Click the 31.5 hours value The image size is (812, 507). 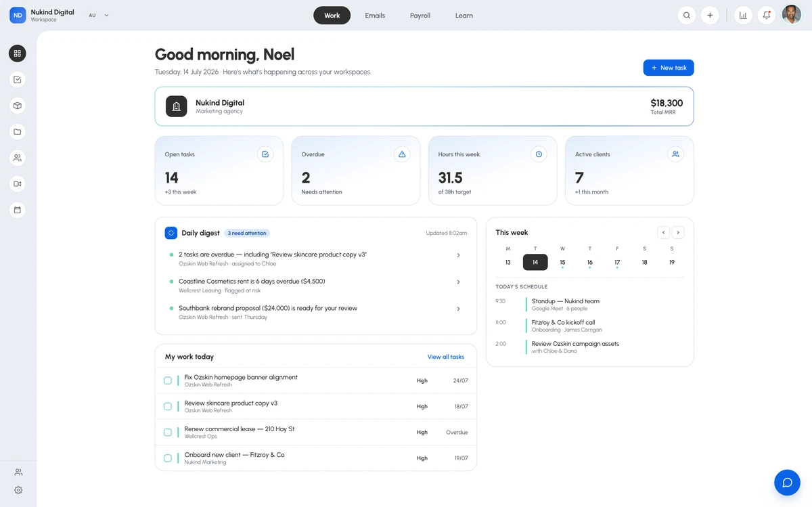[x=450, y=178]
